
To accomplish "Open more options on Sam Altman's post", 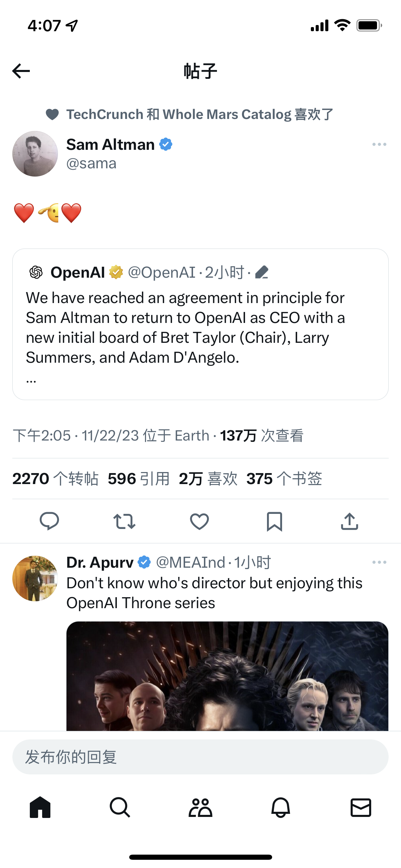I will click(x=379, y=144).
